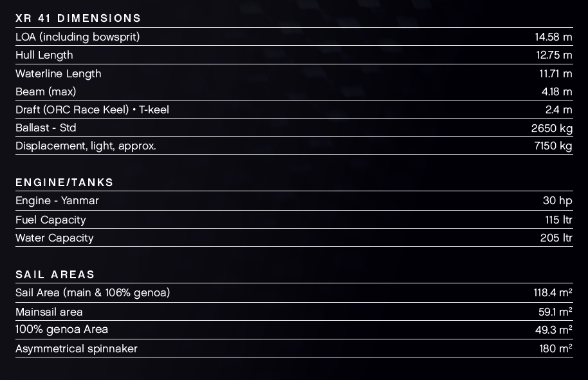Select the Waterline Length value 11.71 m

coord(553,73)
